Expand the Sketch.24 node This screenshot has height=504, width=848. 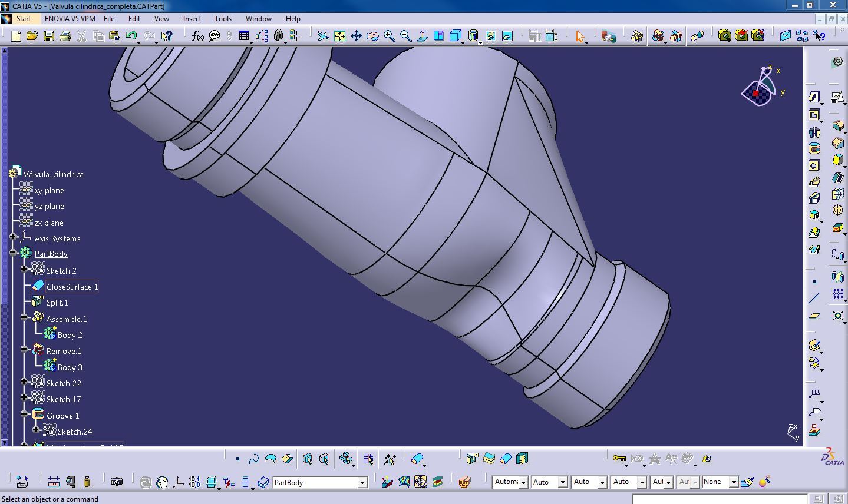35,430
